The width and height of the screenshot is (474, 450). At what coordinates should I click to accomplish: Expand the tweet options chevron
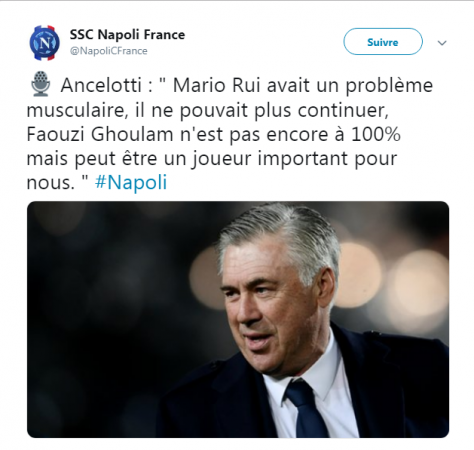tap(442, 43)
